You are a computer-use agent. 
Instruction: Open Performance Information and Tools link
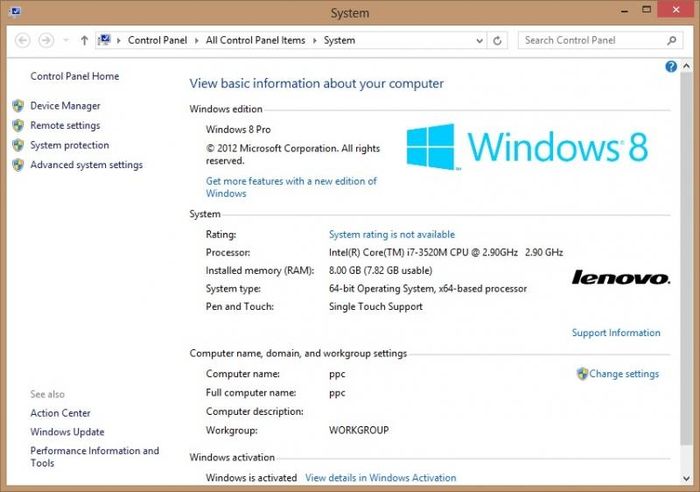(x=95, y=457)
